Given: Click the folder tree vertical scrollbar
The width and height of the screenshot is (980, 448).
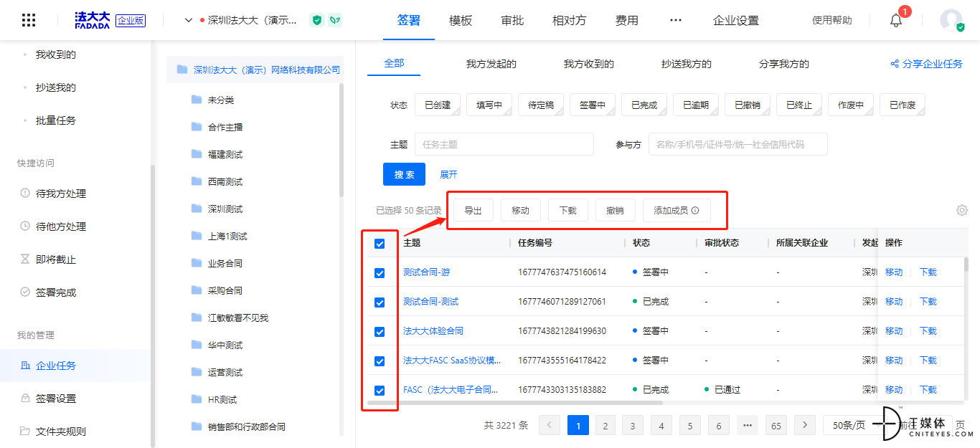Looking at the screenshot, I should [x=341, y=140].
